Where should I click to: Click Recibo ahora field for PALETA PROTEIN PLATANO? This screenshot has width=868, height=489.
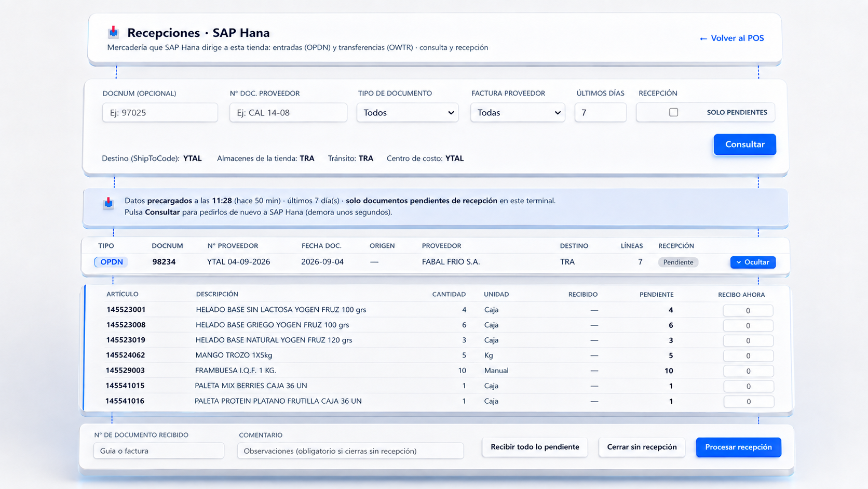(748, 401)
